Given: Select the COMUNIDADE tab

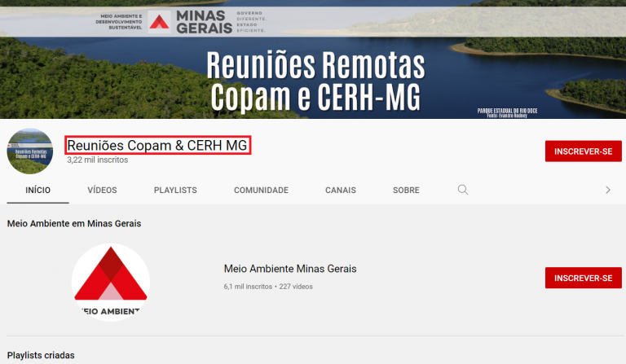Looking at the screenshot, I should [x=261, y=190].
